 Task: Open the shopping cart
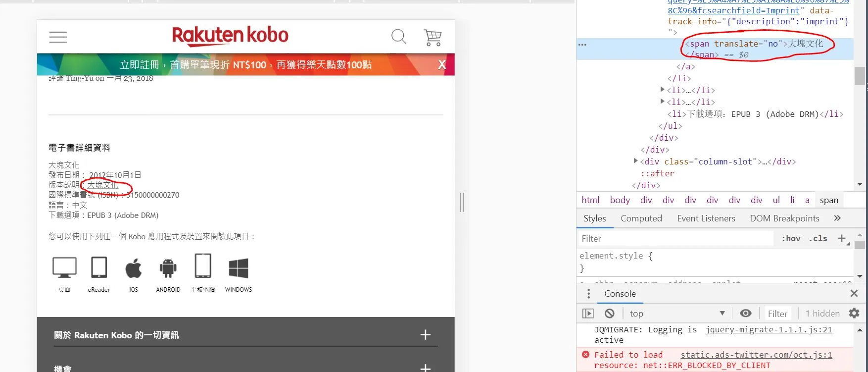(x=433, y=37)
